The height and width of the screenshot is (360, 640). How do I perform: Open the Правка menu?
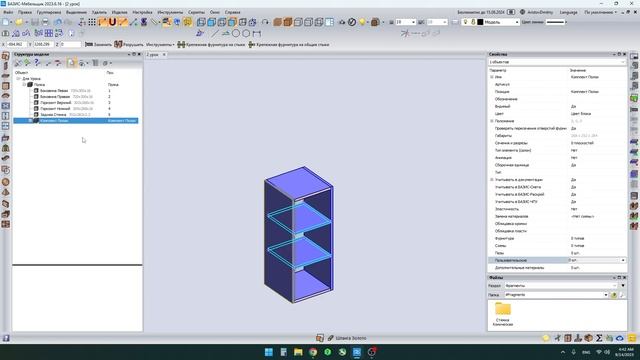24,12
